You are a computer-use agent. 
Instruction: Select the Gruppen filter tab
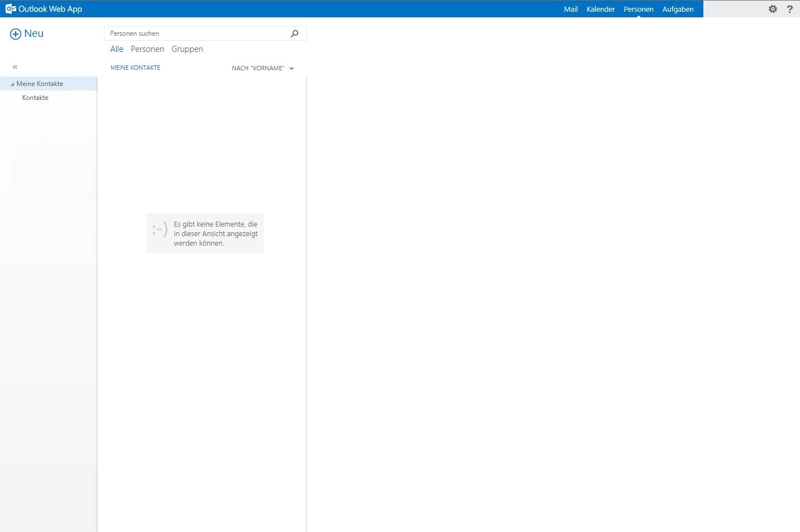pos(187,49)
